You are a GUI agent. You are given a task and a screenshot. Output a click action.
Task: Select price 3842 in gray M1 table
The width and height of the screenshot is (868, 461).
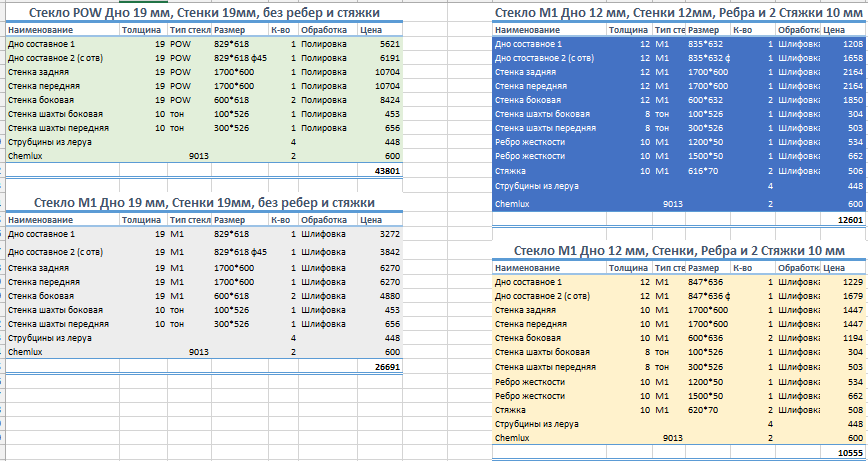pos(390,252)
